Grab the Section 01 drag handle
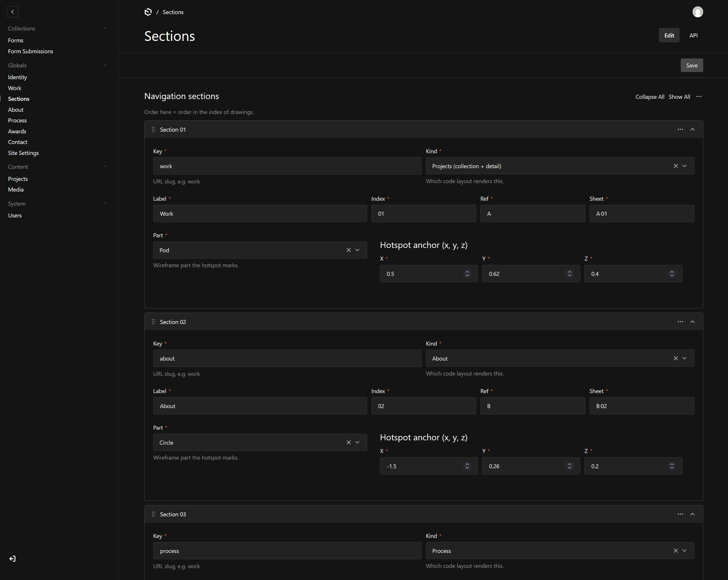This screenshot has width=728, height=580. point(153,130)
